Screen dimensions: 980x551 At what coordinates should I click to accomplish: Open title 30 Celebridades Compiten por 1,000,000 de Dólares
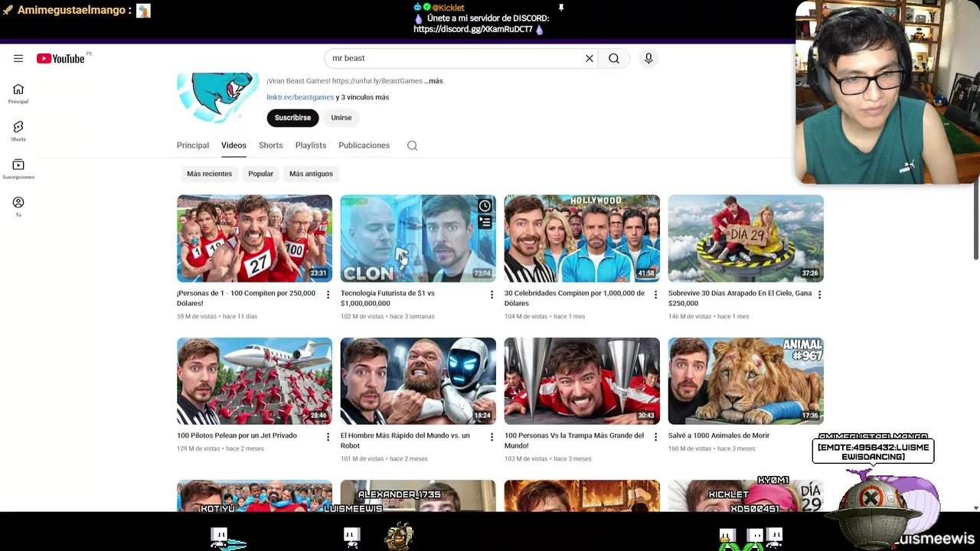pos(574,298)
